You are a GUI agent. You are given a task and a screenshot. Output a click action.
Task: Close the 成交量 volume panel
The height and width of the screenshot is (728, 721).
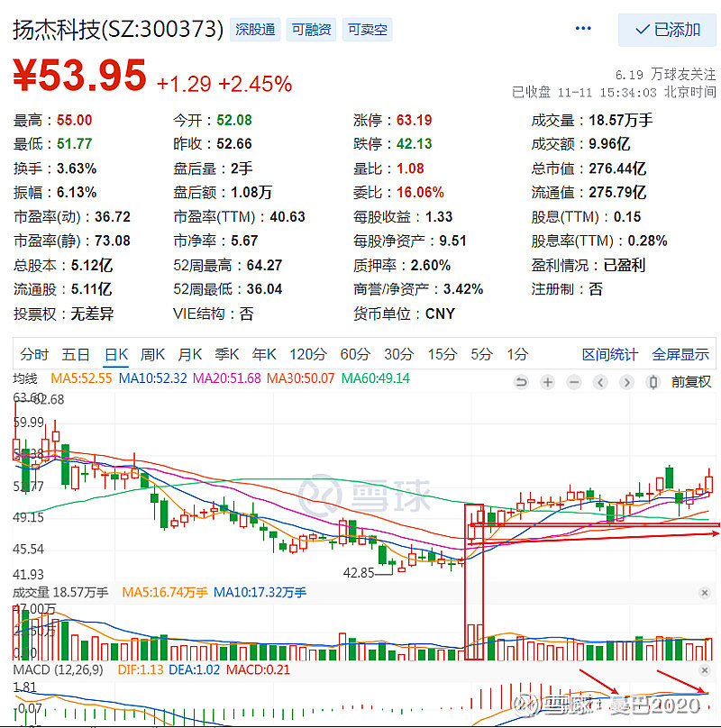click(705, 593)
